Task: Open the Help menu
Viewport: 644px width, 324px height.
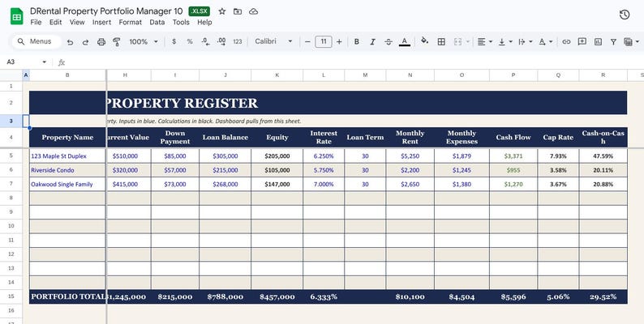Action: (x=204, y=22)
